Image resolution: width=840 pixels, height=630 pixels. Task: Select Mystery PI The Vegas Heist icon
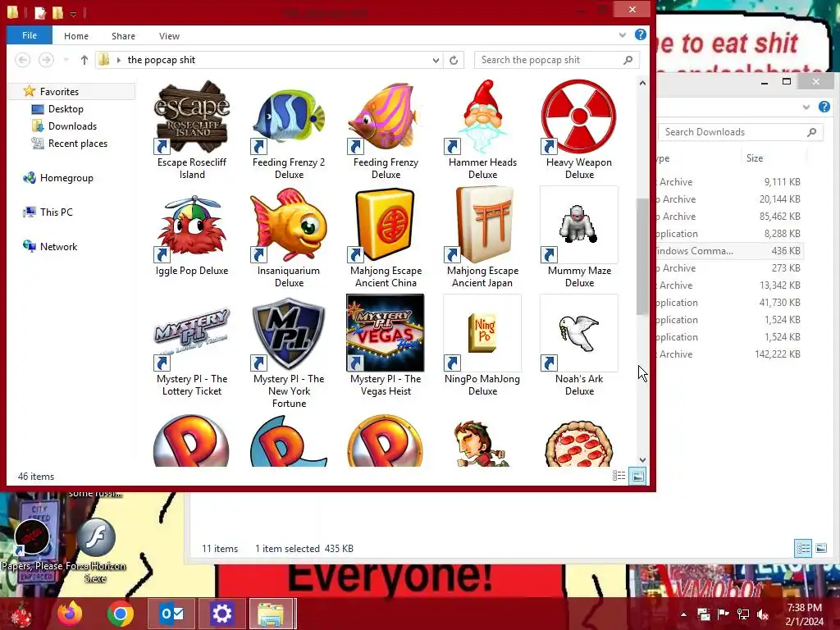[x=386, y=333]
